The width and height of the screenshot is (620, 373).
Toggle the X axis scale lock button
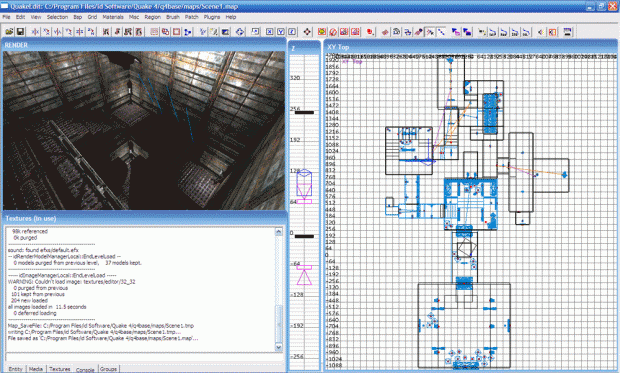coord(270,32)
